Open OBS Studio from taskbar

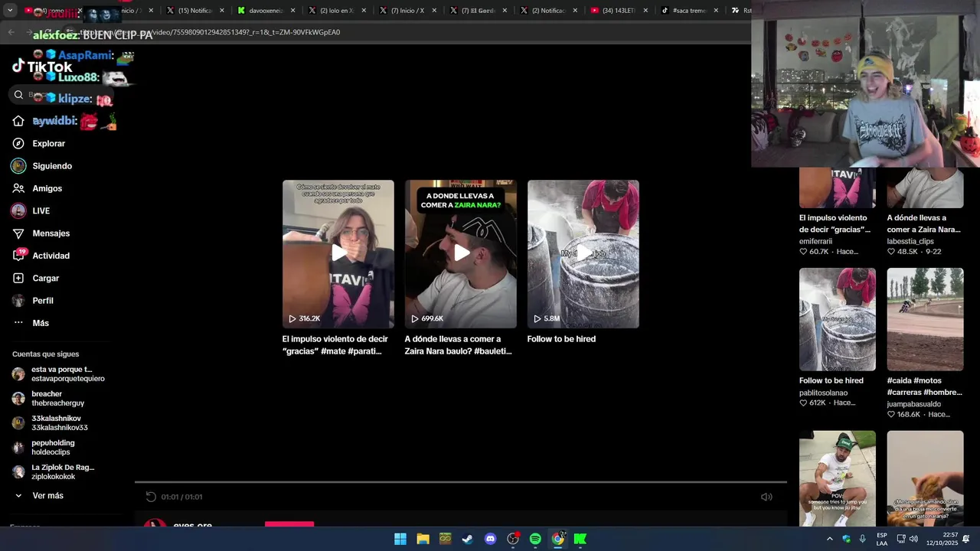513,539
